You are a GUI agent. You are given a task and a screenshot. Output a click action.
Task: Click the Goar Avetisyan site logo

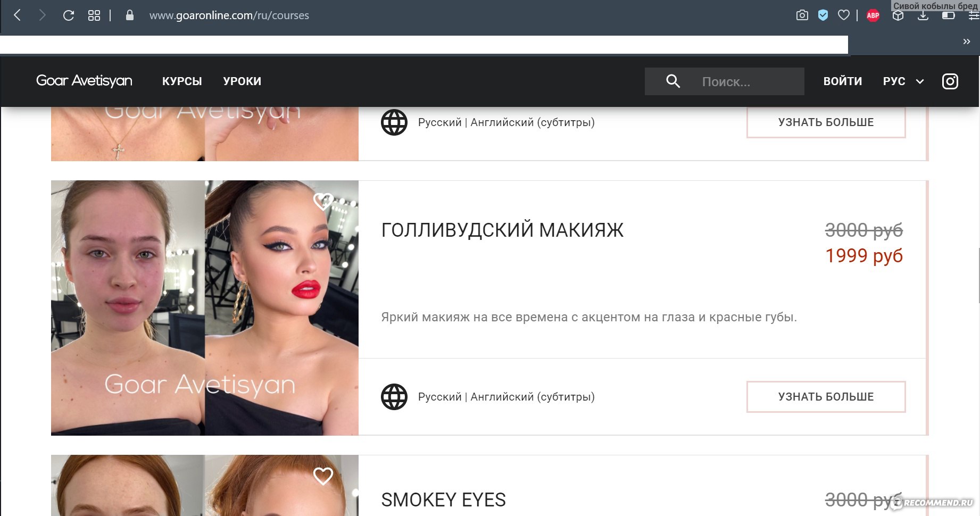(x=84, y=81)
